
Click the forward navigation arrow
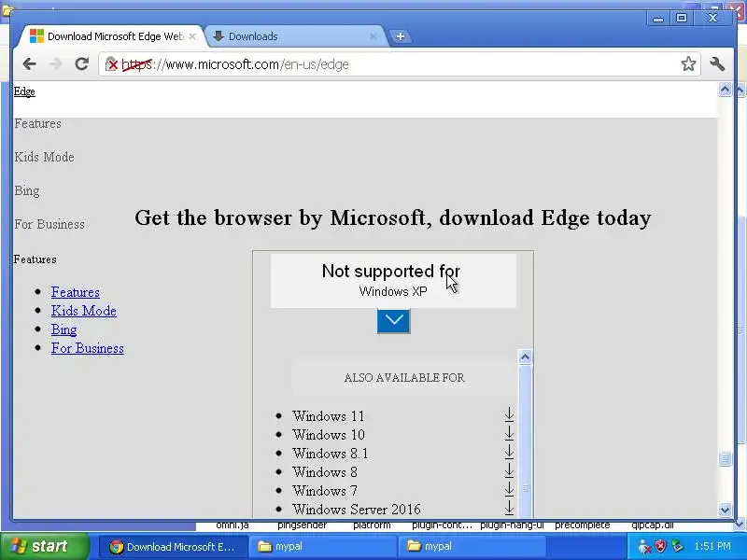point(56,63)
